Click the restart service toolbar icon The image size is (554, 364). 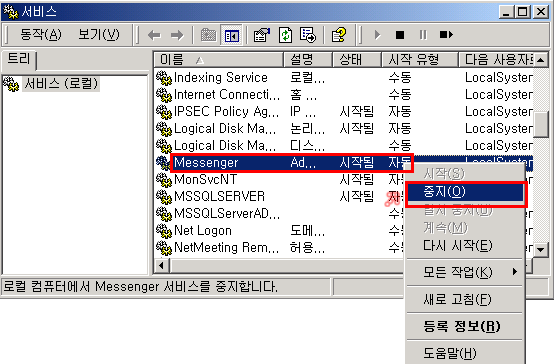point(446,35)
